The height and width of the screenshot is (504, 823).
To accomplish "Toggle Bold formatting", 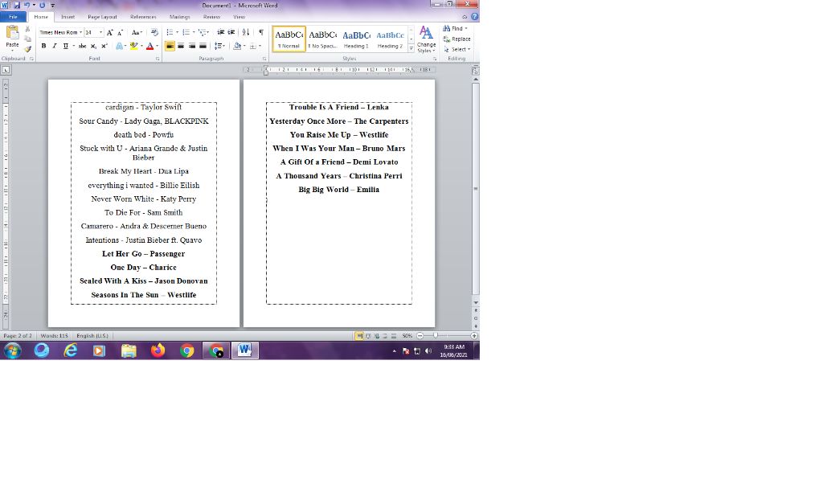I will (x=43, y=46).
